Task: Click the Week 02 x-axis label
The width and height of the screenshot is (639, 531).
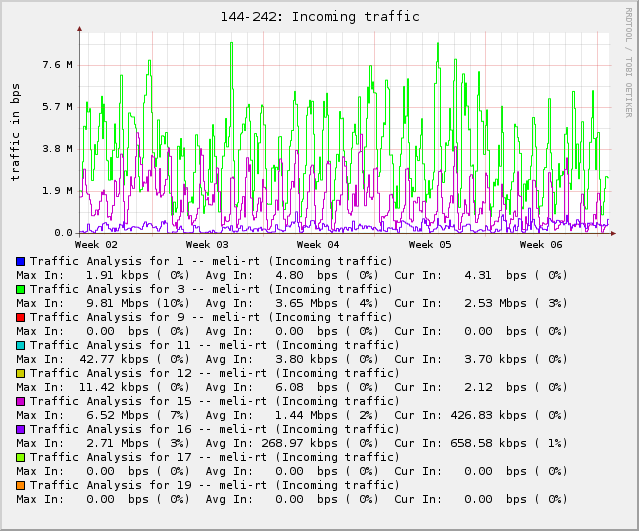Action: (96, 244)
